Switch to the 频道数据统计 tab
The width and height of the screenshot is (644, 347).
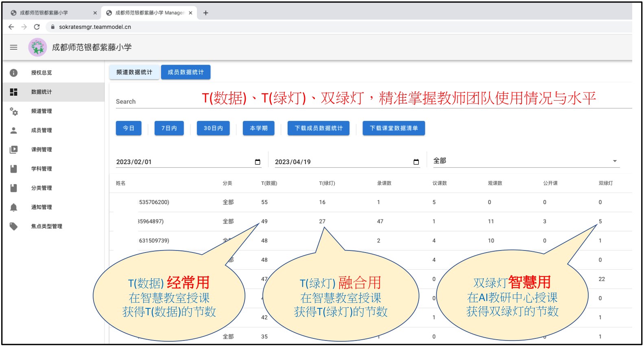[x=134, y=72]
